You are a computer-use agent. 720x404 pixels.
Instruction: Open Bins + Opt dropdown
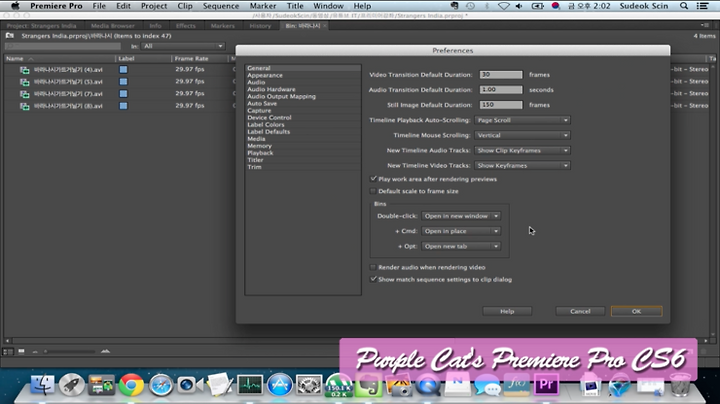coord(461,246)
